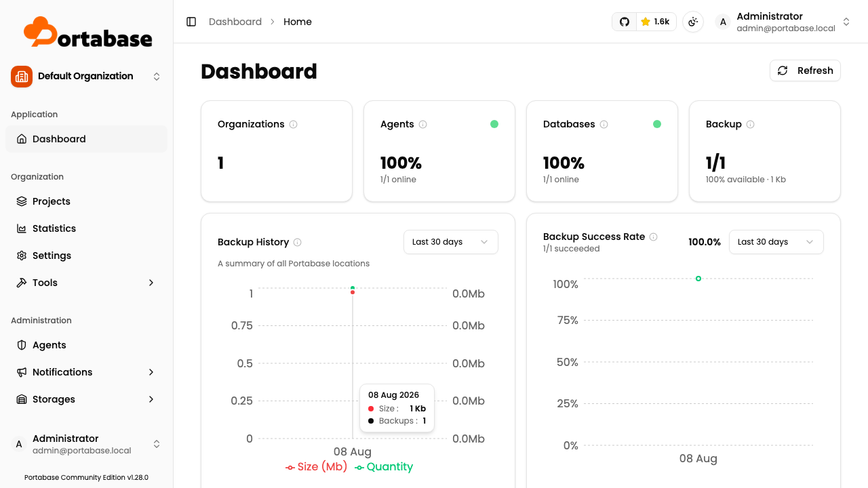The width and height of the screenshot is (868, 488).
Task: Click the Agents card info icon
Action: tap(423, 125)
